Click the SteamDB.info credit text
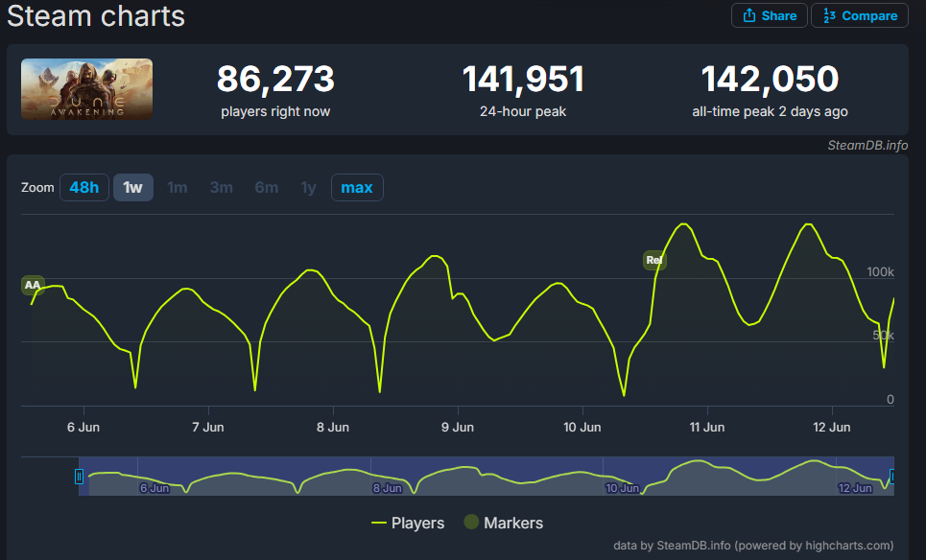The height and width of the screenshot is (560, 926). click(867, 145)
